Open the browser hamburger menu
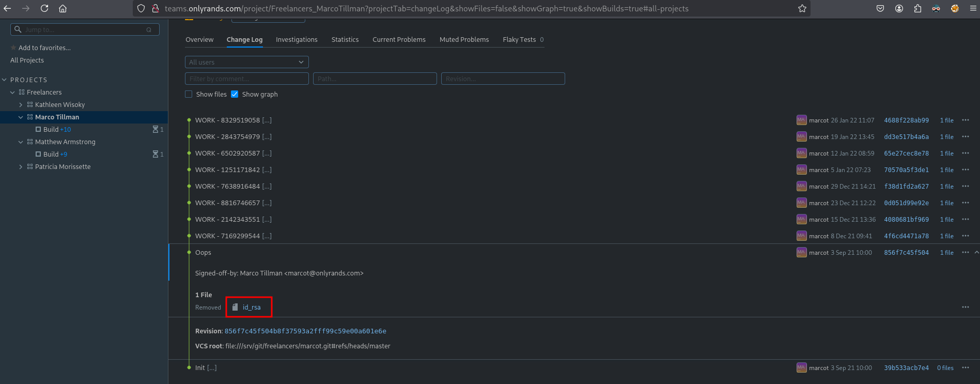Image resolution: width=980 pixels, height=384 pixels. click(x=973, y=8)
